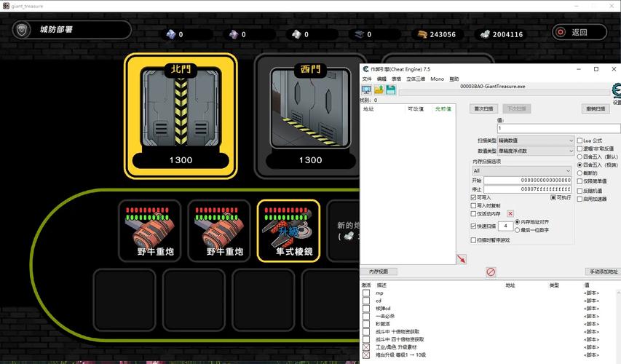Viewport: 621px width, 364px height.
Task: Click the open process computer icon
Action: pyautogui.click(x=366, y=90)
